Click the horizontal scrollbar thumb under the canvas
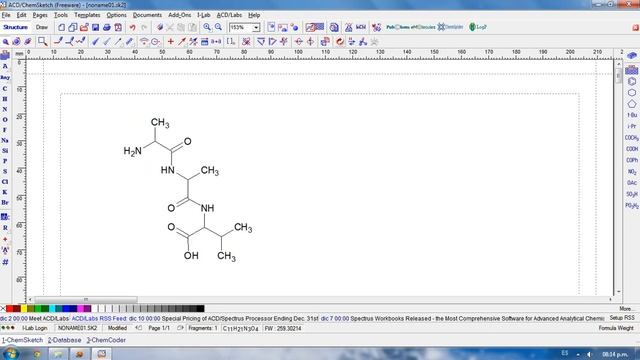Screen dimensions: 640x360 pyautogui.click(x=86, y=300)
